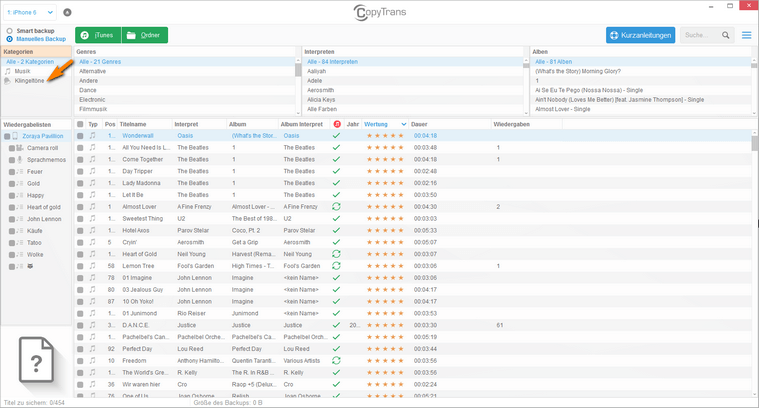Click the green checkmark in Day Tripper row

coord(336,171)
